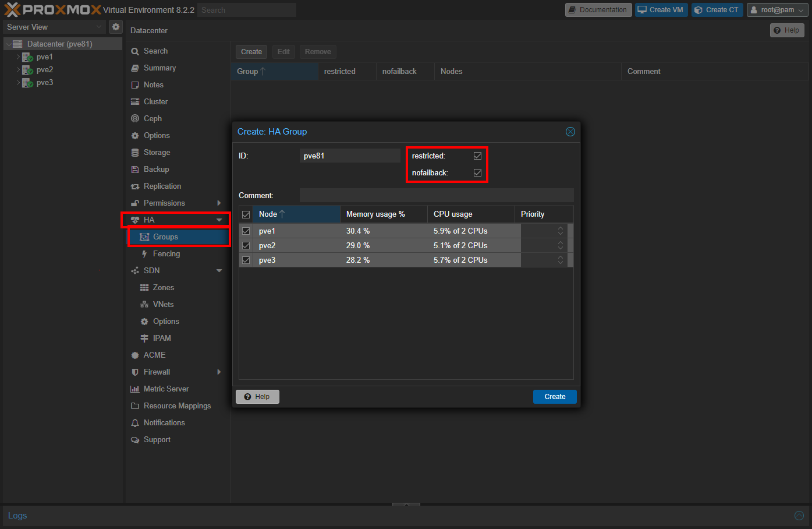Click the Create button in dialog
The width and height of the screenshot is (812, 529).
point(555,397)
